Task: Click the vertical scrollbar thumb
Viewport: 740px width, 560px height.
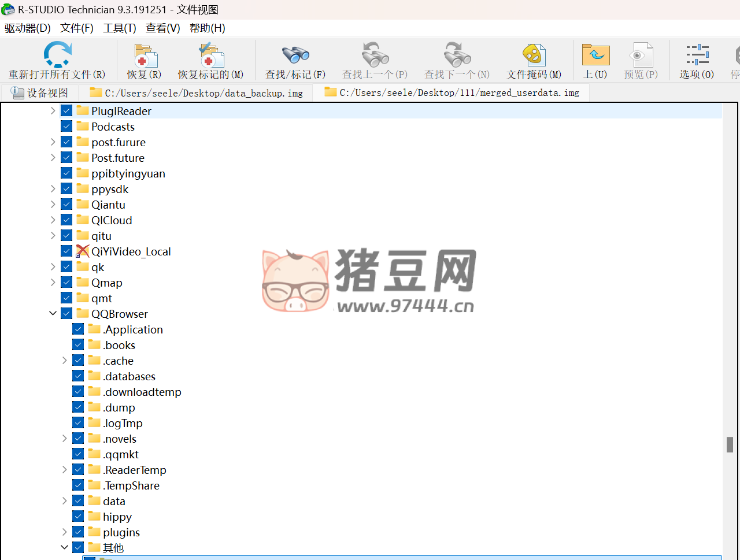Action: (x=730, y=444)
